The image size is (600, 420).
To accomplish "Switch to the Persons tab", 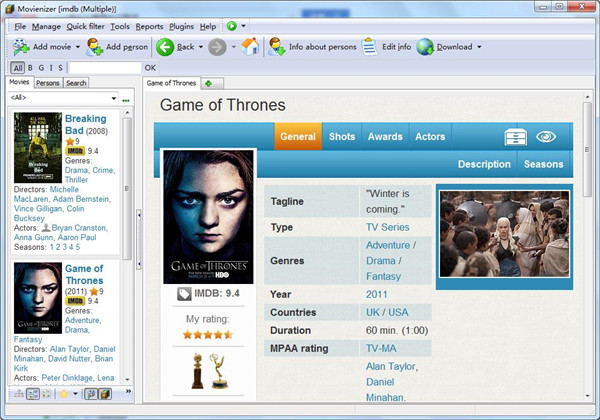I will (x=48, y=83).
